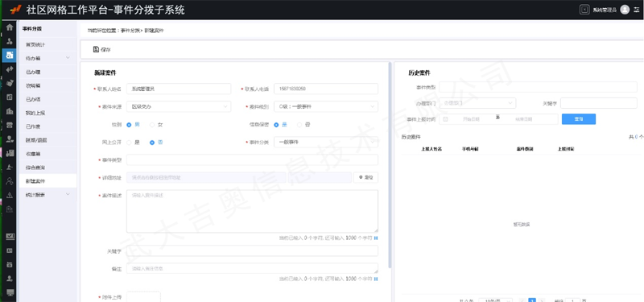644x302 pixels.
Task: Click the outlined building icon in sidebar
Action: pos(10,209)
